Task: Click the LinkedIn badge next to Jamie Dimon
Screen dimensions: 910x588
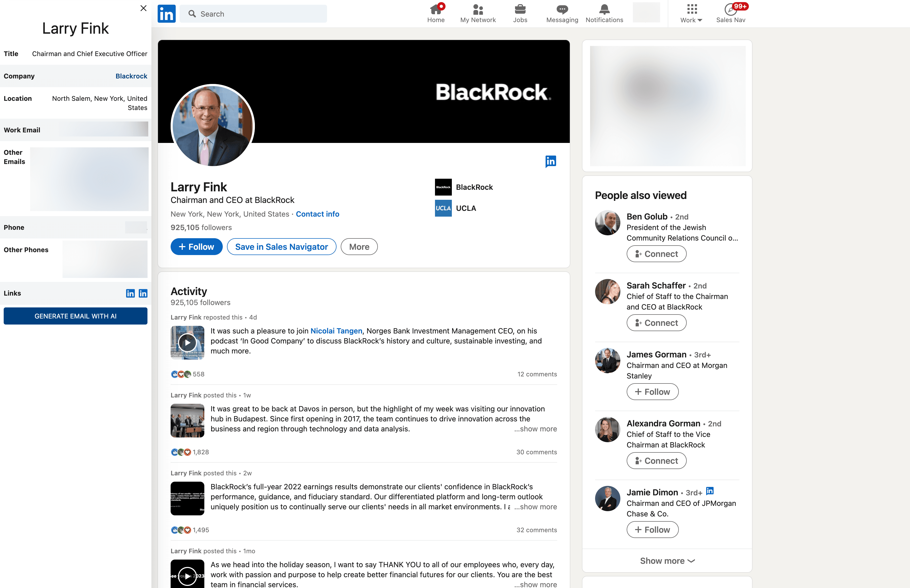Action: pos(710,491)
